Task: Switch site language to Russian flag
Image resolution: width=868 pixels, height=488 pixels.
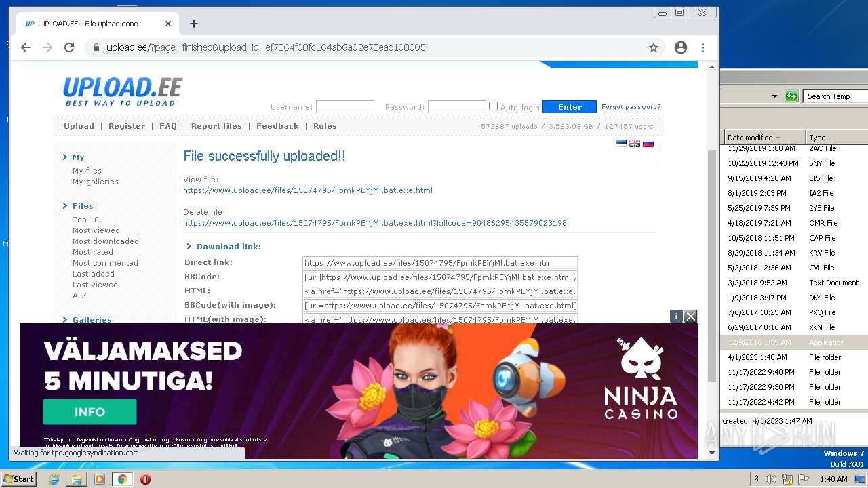Action: click(648, 143)
